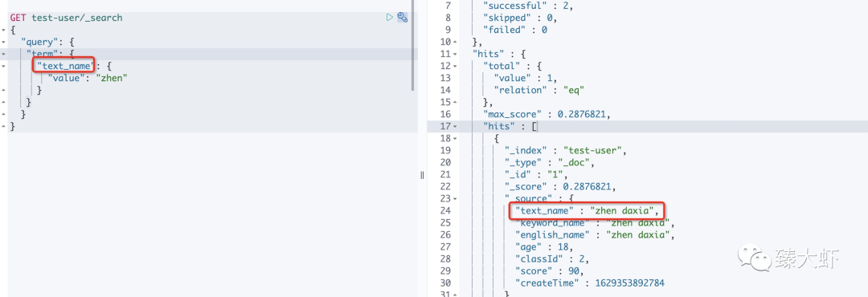Viewport: 868px width, 297px height.
Task: Fold the closing arrow at response line 10
Action: (x=455, y=42)
